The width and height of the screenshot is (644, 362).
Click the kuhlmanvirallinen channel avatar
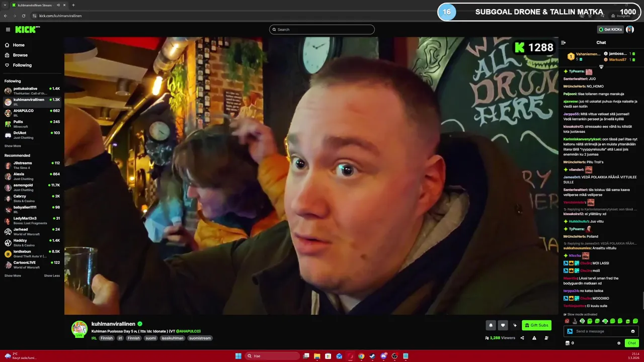click(x=79, y=329)
